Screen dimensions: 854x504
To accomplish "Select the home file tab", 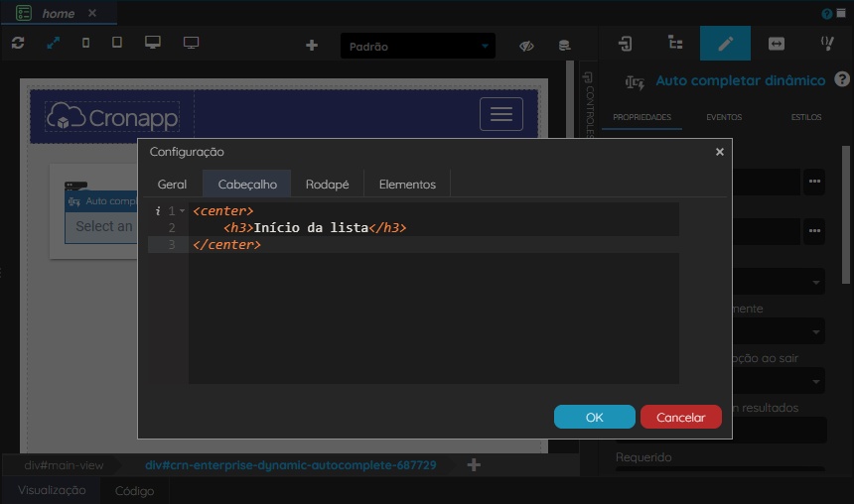I will coord(59,14).
